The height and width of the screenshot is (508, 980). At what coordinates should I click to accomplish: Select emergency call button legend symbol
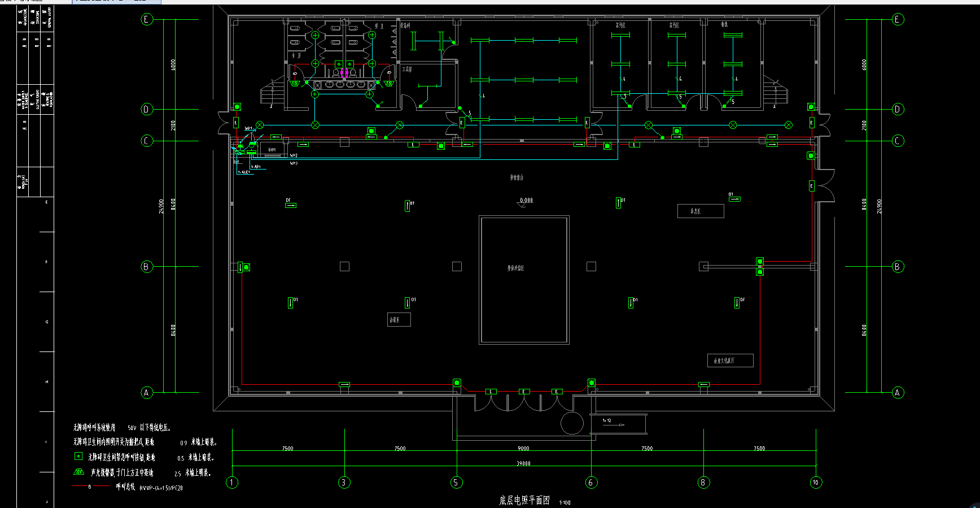coord(78,456)
